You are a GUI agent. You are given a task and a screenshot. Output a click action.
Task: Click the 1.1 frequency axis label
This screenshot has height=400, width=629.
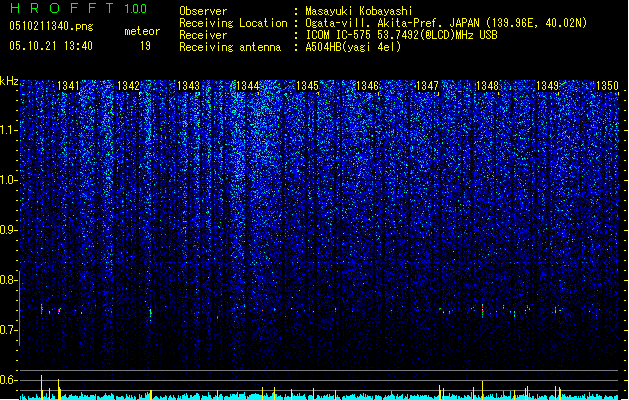[x=8, y=130]
